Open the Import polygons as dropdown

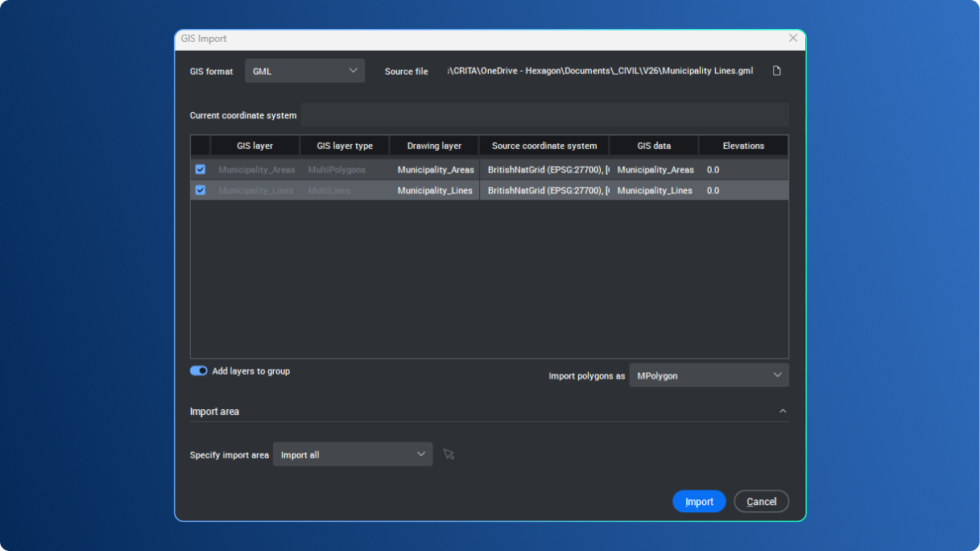708,375
